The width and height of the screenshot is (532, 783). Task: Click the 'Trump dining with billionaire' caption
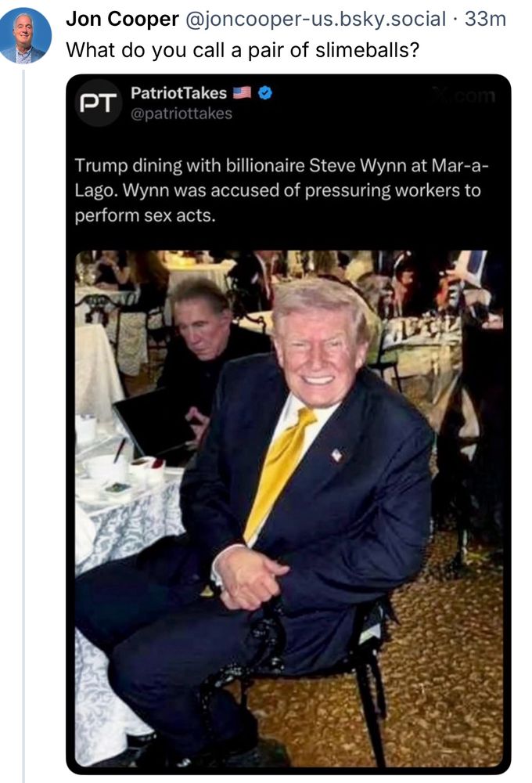click(x=189, y=165)
